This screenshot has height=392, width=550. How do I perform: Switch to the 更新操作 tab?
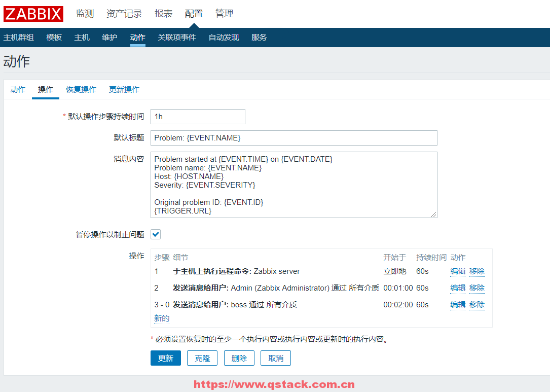[124, 89]
